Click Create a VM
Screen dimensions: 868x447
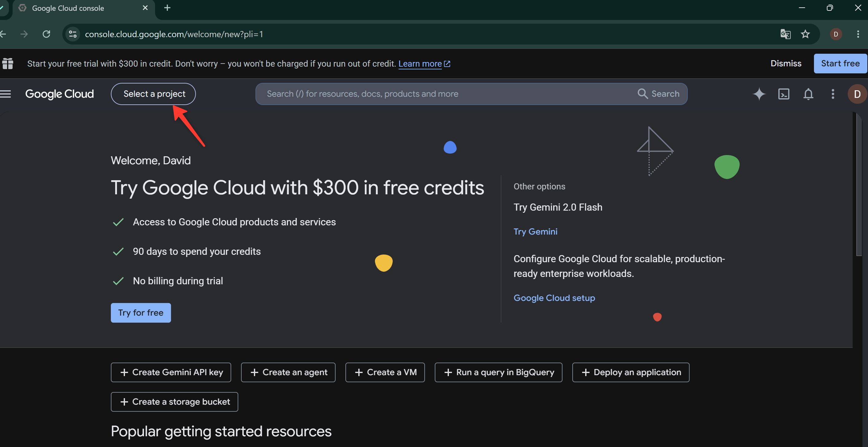pos(385,372)
